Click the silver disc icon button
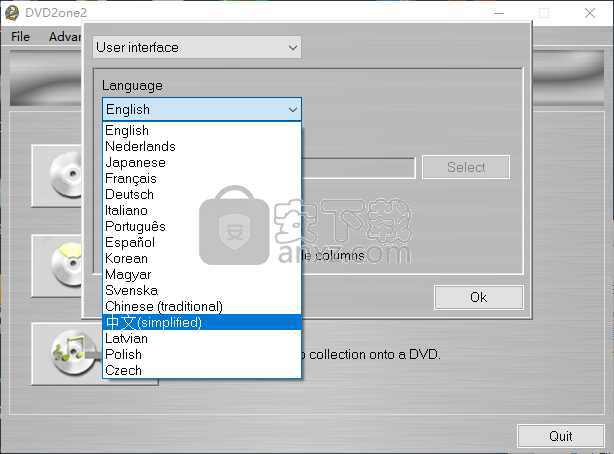 pyautogui.click(x=57, y=176)
